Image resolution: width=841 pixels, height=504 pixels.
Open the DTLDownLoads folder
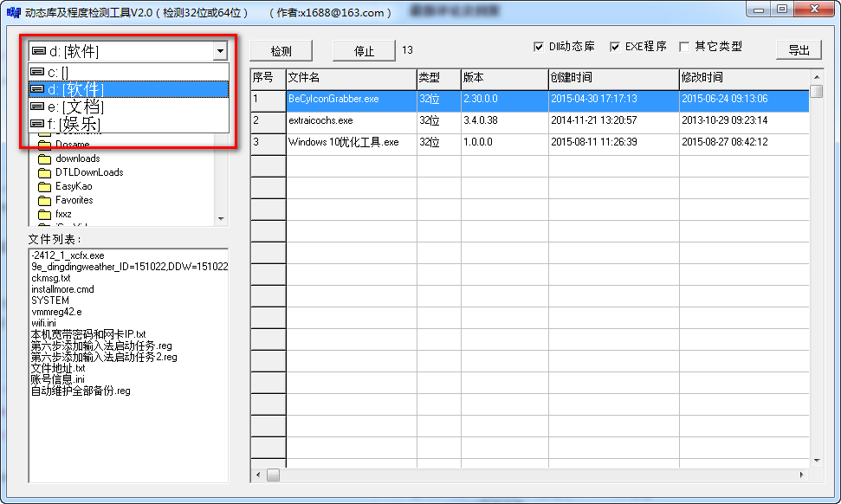point(89,172)
